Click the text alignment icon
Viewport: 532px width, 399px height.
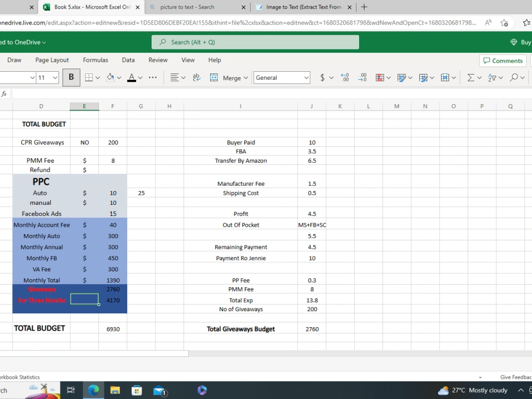174,78
